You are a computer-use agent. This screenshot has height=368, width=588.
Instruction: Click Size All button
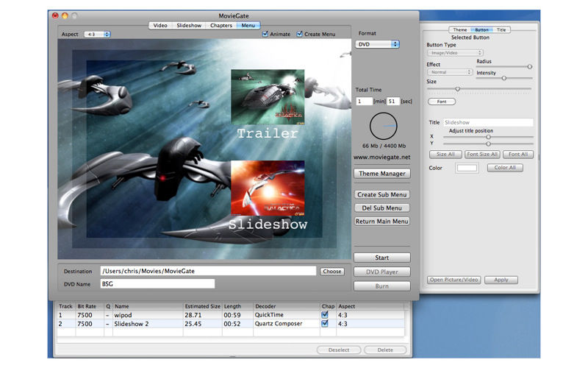click(445, 155)
